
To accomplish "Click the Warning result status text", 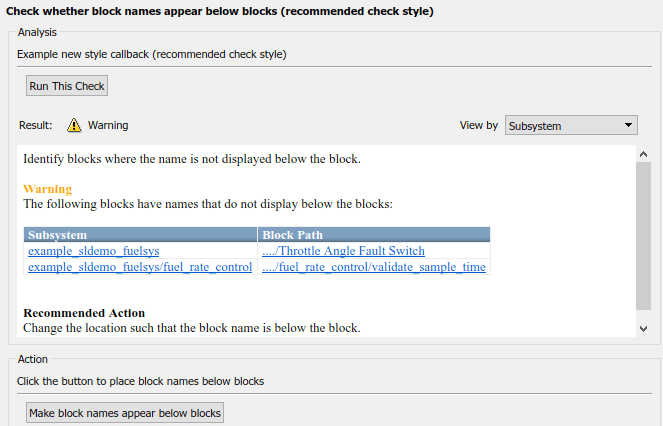I will point(108,126).
